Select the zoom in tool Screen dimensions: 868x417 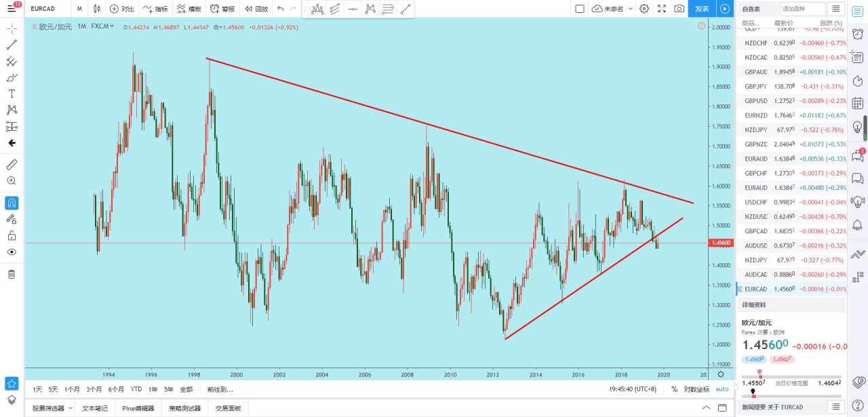[x=12, y=181]
